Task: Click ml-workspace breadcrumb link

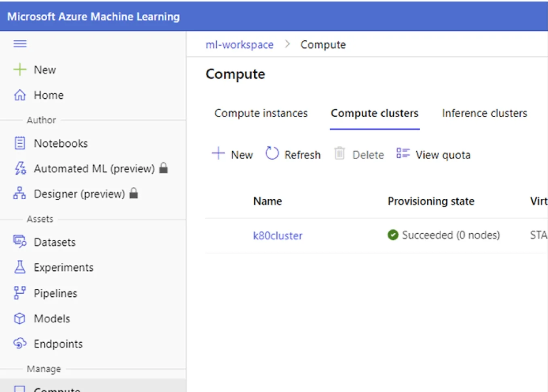Action: tap(239, 44)
